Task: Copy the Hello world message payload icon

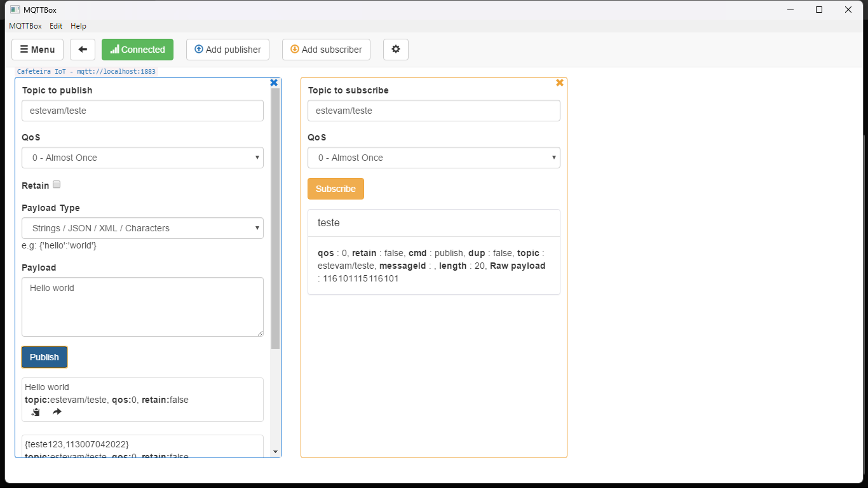Action: [x=36, y=412]
